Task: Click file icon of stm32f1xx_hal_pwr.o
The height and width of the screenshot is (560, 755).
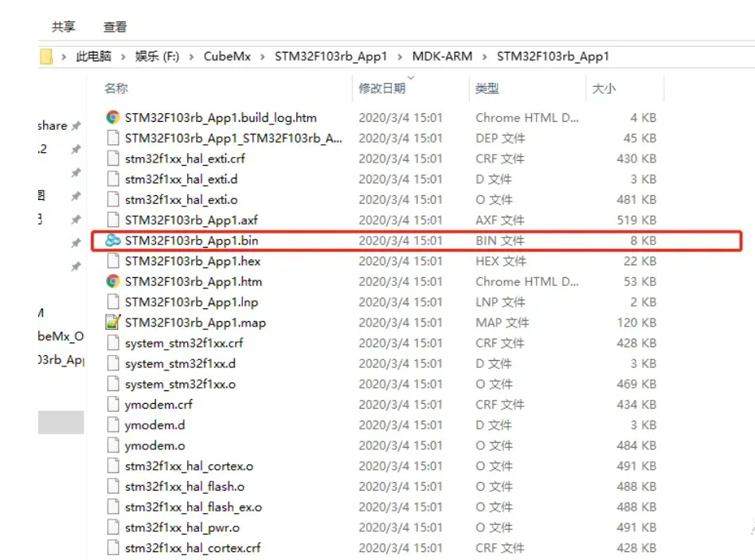Action: tap(112, 527)
